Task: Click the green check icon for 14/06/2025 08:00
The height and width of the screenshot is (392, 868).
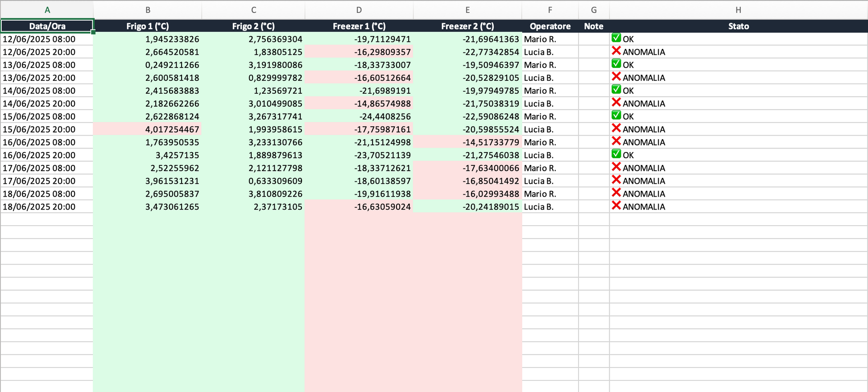Action: pos(616,90)
